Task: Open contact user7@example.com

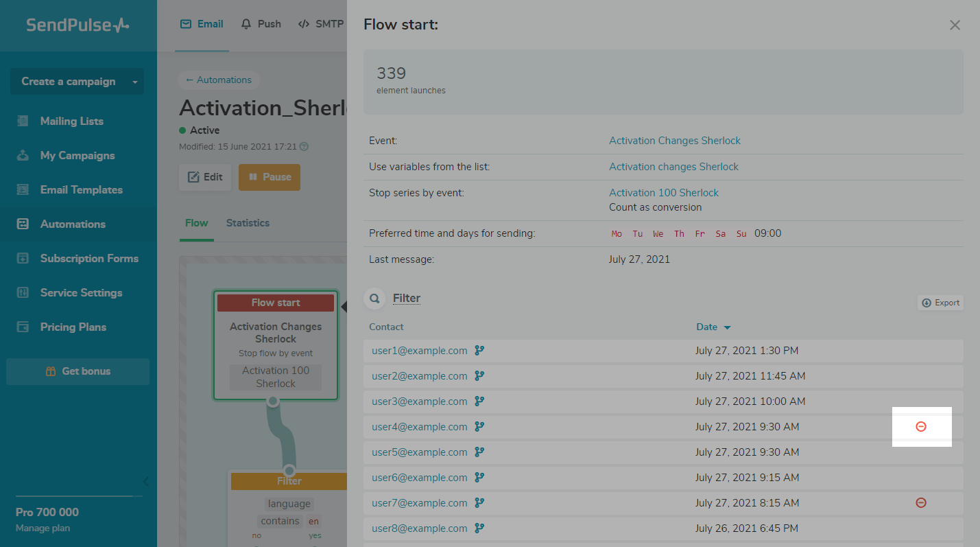Action: 420,503
